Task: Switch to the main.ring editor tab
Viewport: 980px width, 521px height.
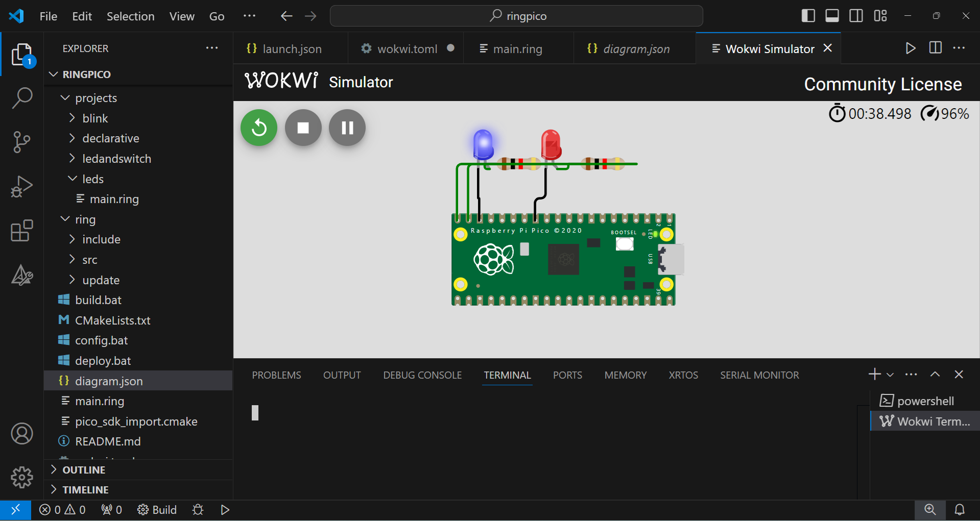Action: (517, 49)
